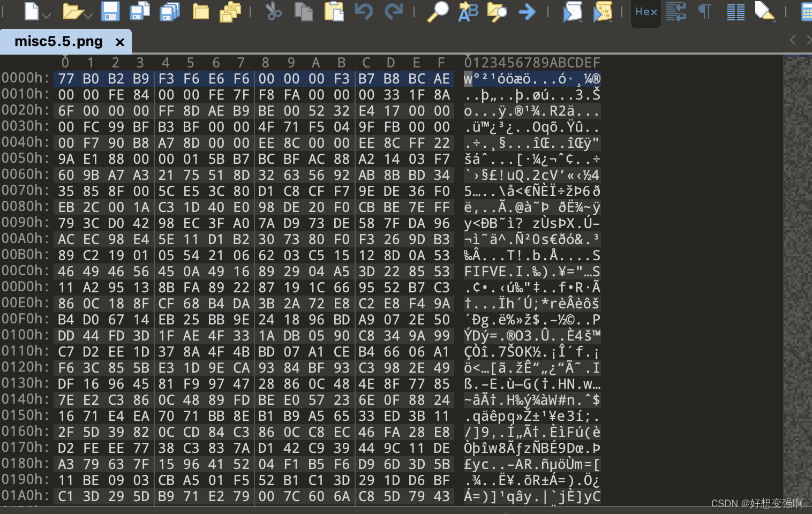Click the Open File folder icon
Screen dimensions: 812x514
(x=73, y=11)
